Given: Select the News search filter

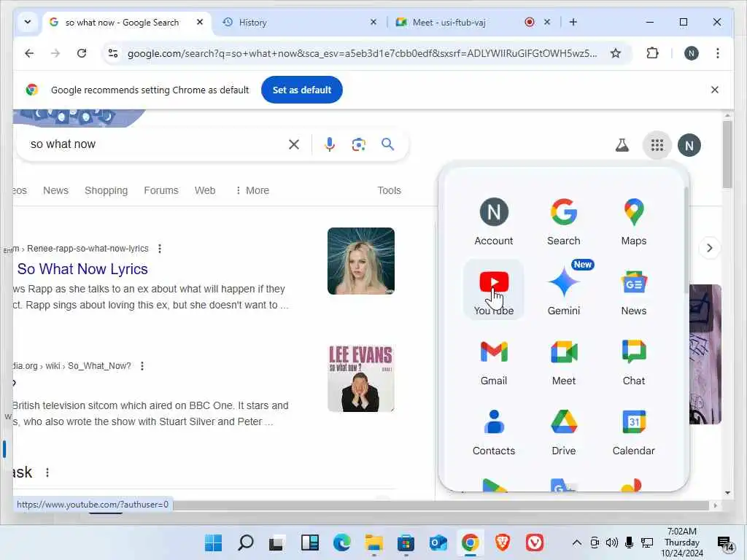Looking at the screenshot, I should click(55, 190).
